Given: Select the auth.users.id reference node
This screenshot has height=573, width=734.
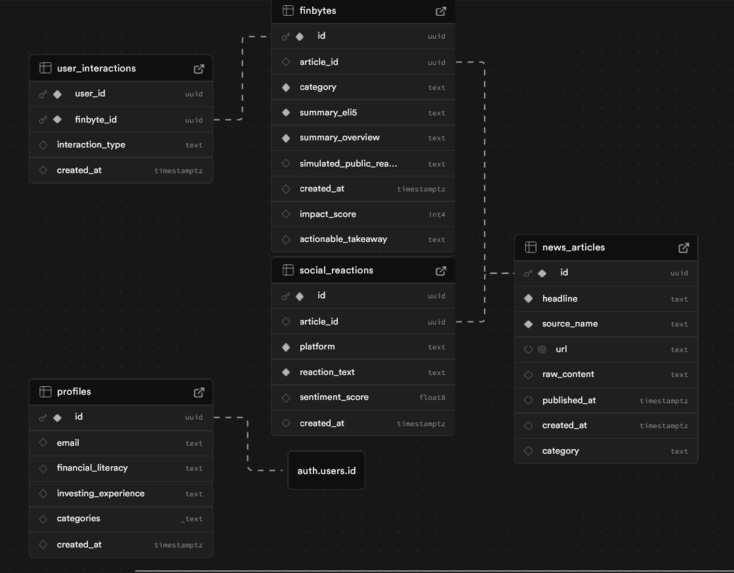Looking at the screenshot, I should pos(326,470).
